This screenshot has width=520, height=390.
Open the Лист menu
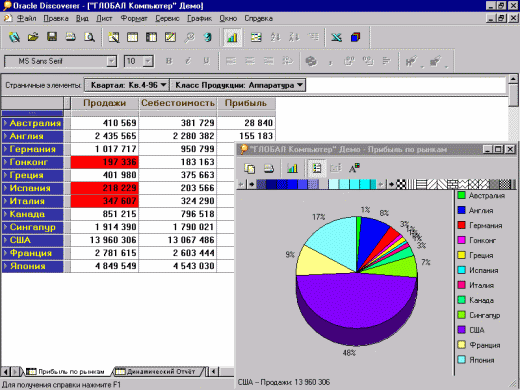[104, 18]
